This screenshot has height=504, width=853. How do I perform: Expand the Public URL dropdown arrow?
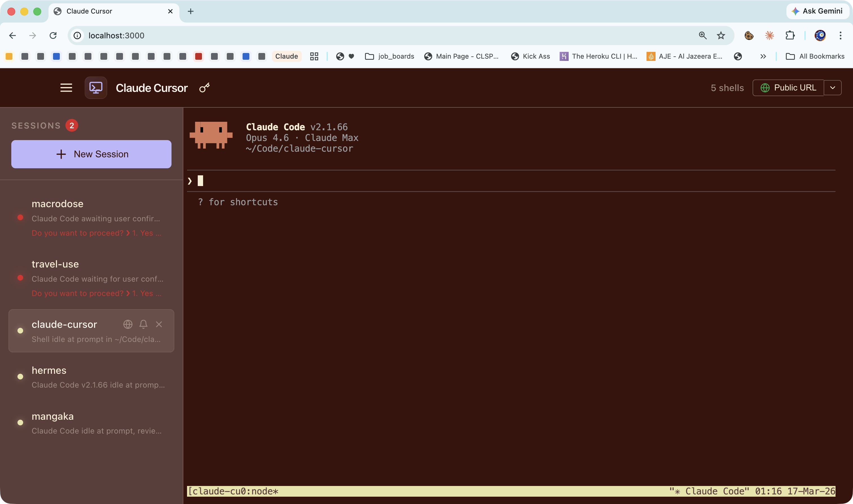832,88
